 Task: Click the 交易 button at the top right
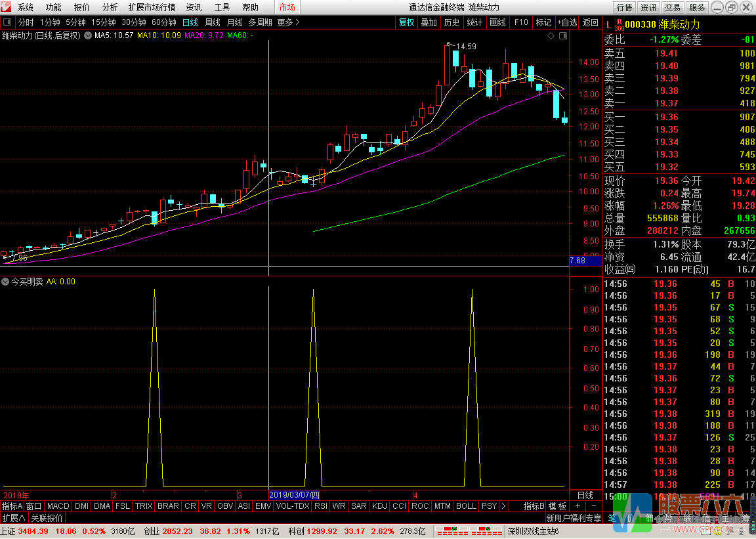[x=673, y=7]
